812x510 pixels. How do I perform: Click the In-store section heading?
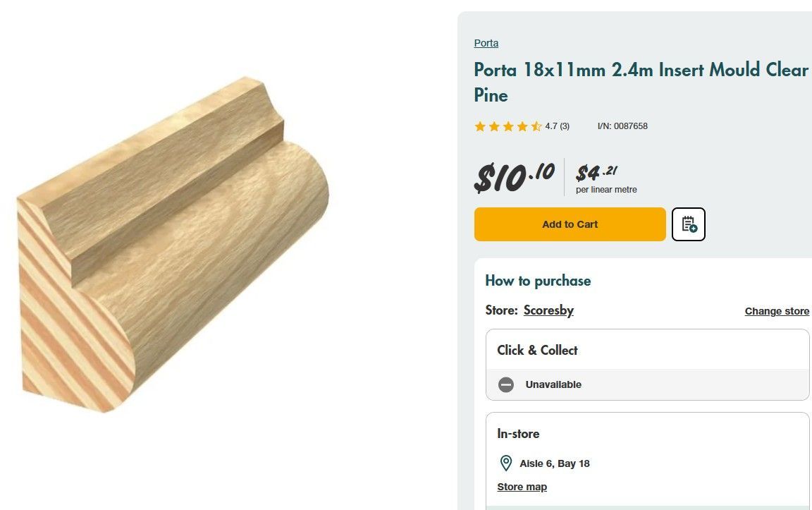click(518, 434)
